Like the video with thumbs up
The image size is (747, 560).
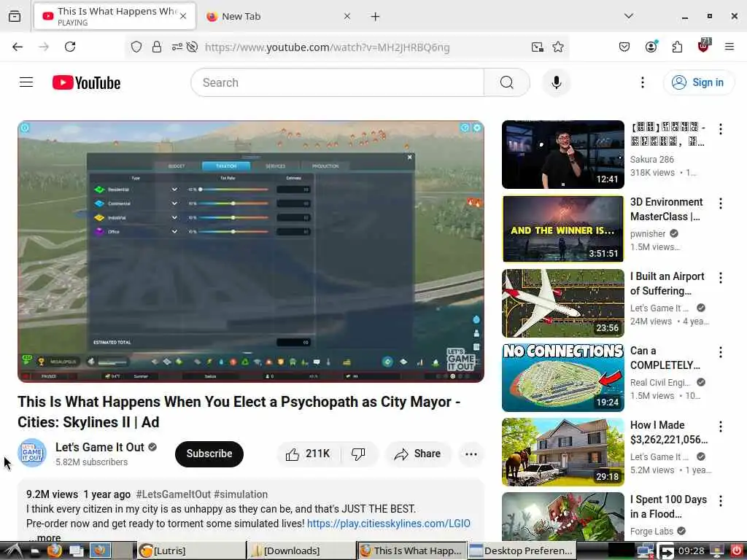(x=308, y=454)
